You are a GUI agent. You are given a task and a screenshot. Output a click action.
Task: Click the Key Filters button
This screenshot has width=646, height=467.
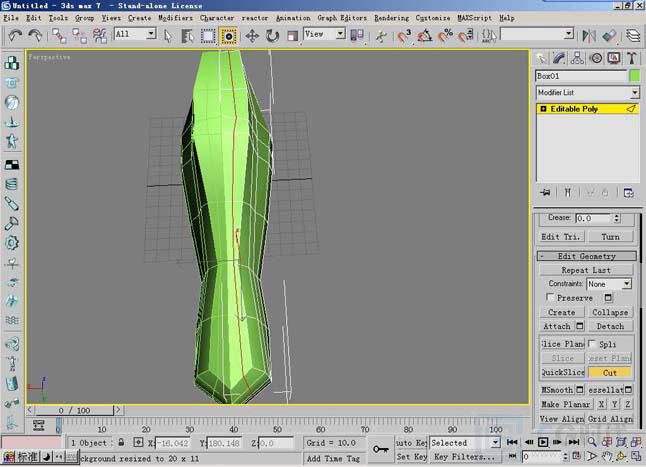[x=464, y=457]
